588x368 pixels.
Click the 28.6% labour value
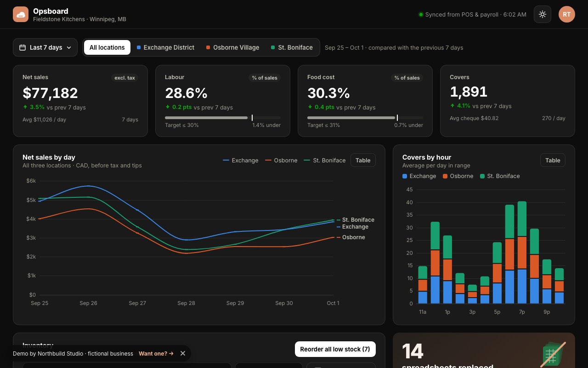[x=186, y=93]
